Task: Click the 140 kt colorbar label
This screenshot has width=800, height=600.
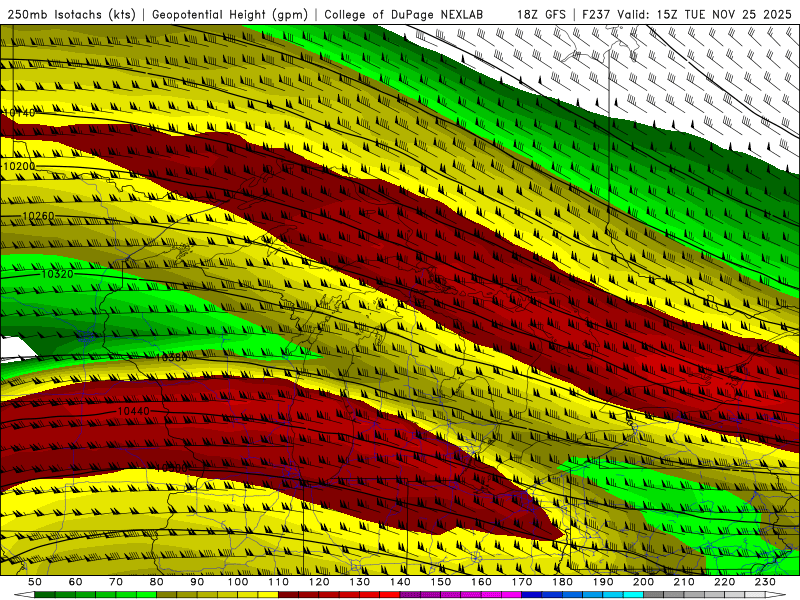Action: point(400,582)
